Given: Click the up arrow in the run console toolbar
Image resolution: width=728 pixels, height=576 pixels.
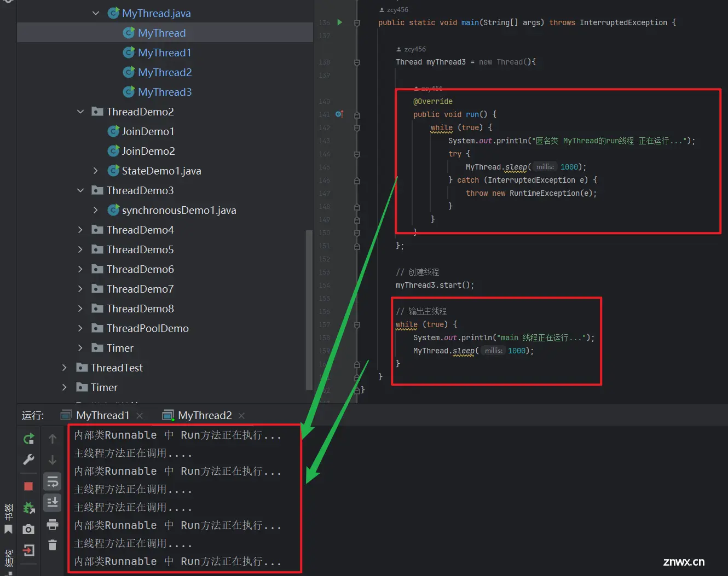Looking at the screenshot, I should tap(53, 439).
